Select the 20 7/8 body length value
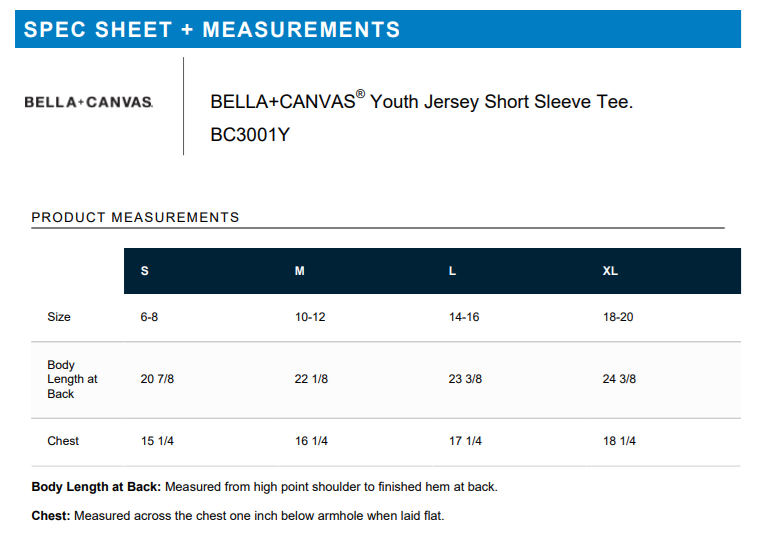Image resolution: width=757 pixels, height=538 pixels. pyautogui.click(x=157, y=379)
